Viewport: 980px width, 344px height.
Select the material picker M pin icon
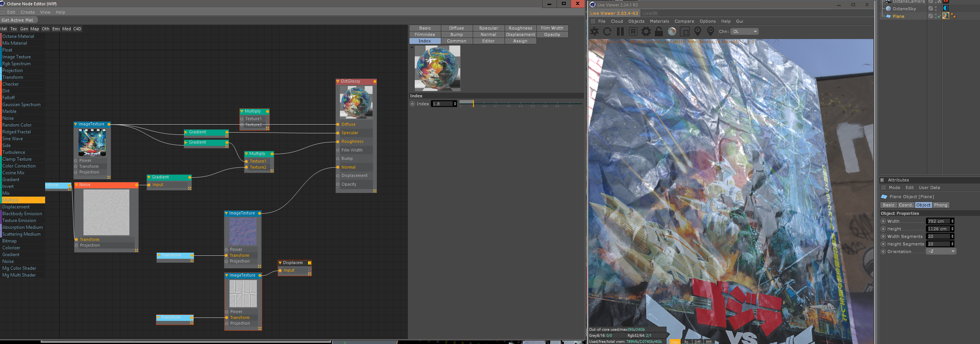pos(710,31)
